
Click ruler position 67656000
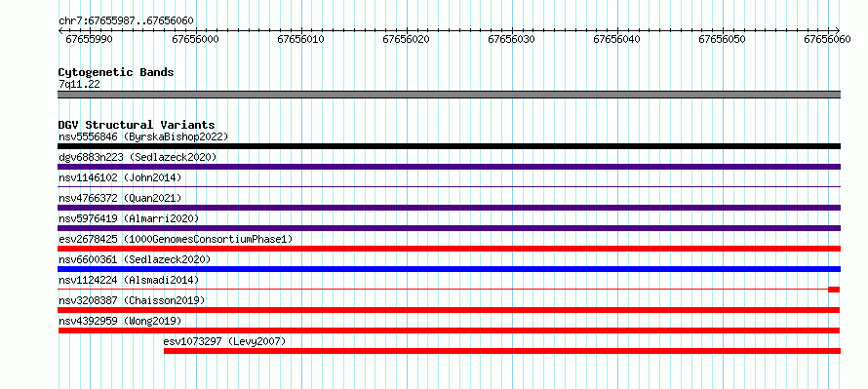(195, 39)
